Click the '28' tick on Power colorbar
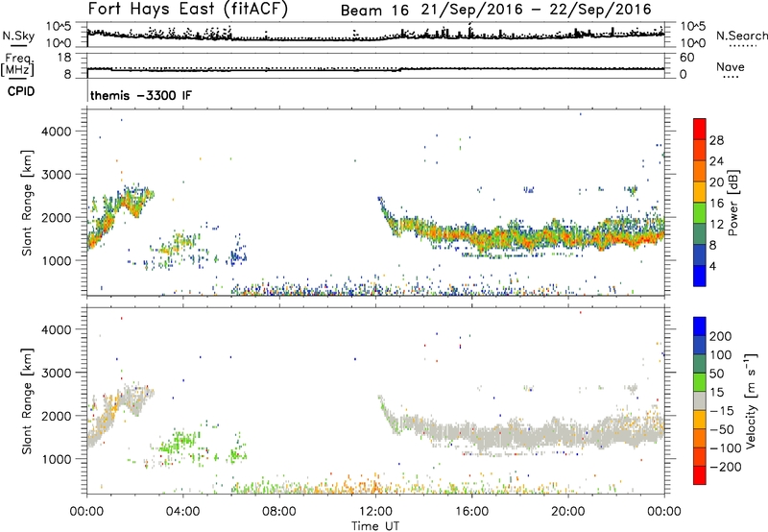768x532 pixels. point(716,140)
